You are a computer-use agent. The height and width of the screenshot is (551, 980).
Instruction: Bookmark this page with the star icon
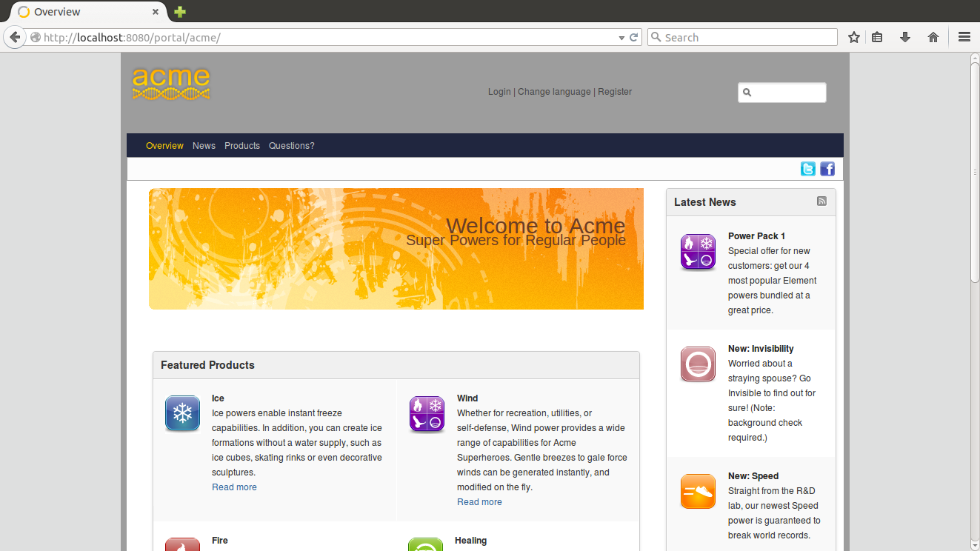click(854, 37)
